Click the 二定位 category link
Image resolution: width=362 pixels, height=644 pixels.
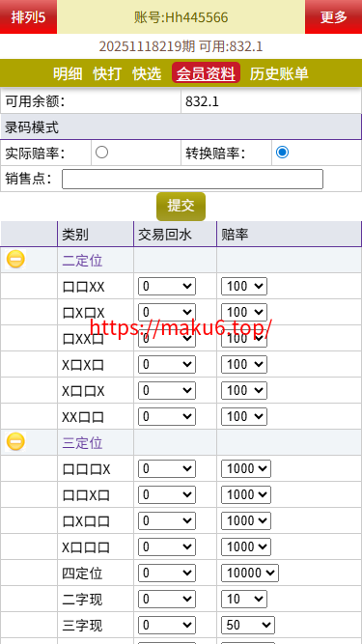tap(82, 261)
